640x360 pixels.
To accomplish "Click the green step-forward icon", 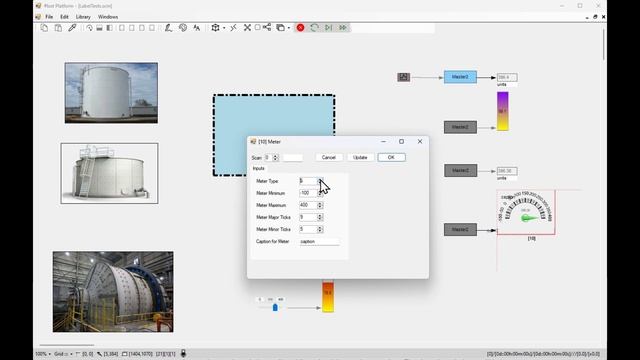I will click(x=329, y=28).
